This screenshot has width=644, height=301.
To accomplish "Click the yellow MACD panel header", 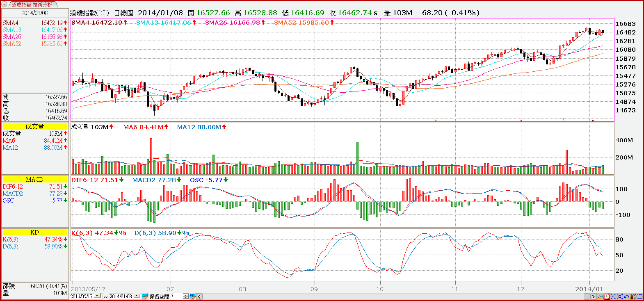I will click(34, 180).
